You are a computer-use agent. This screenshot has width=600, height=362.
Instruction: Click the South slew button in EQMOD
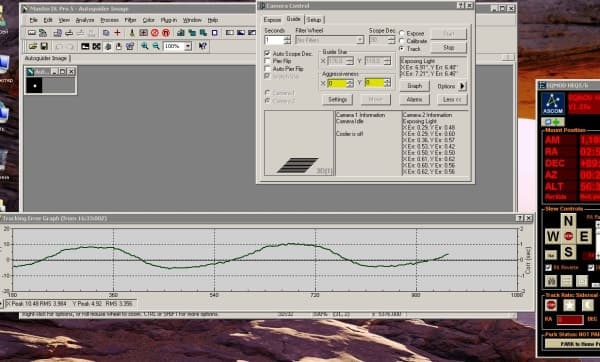(x=568, y=252)
